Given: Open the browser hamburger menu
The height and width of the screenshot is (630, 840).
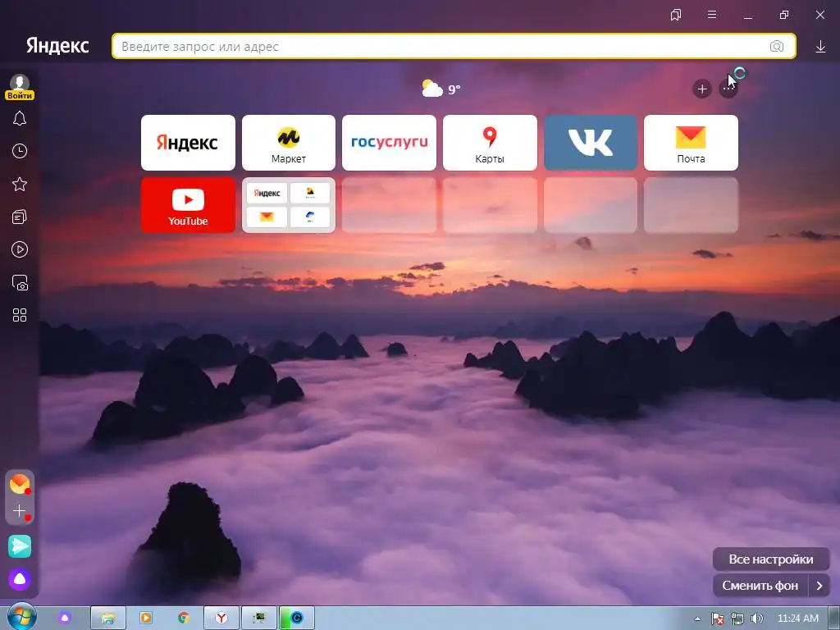Looking at the screenshot, I should pos(712,15).
